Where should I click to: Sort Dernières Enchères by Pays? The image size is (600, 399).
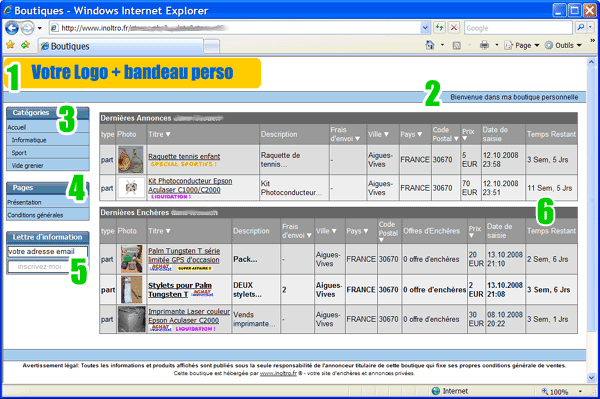point(357,231)
